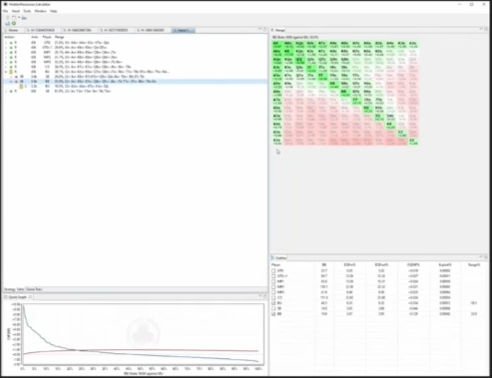
Task: Select the CO row in action tree
Action: (135, 67)
